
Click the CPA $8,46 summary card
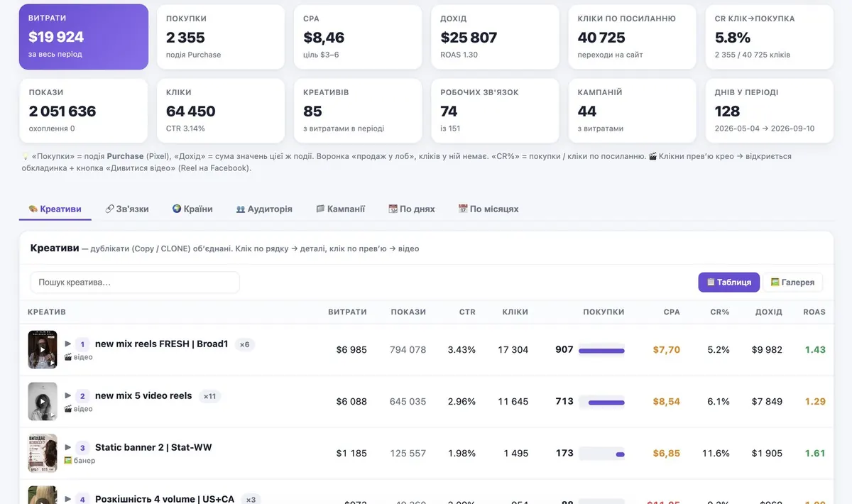358,37
